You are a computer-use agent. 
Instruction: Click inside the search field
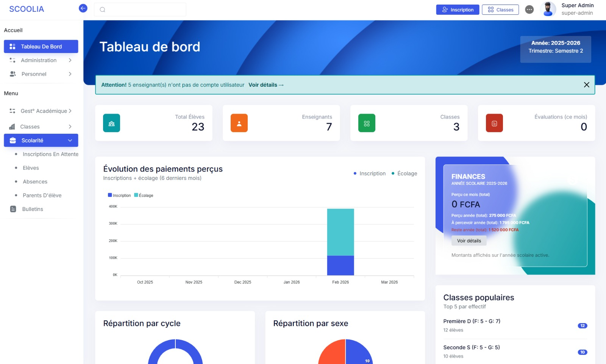coord(140,9)
